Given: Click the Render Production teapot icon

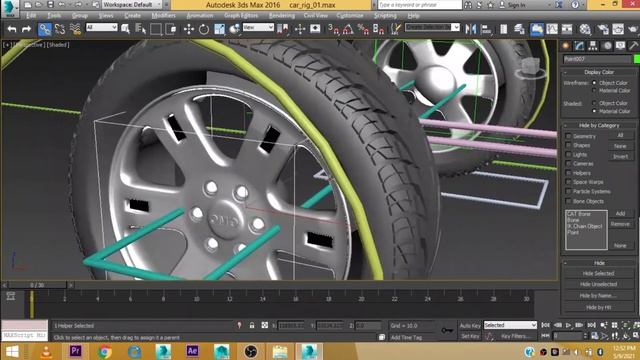Looking at the screenshot, I should coord(633,29).
